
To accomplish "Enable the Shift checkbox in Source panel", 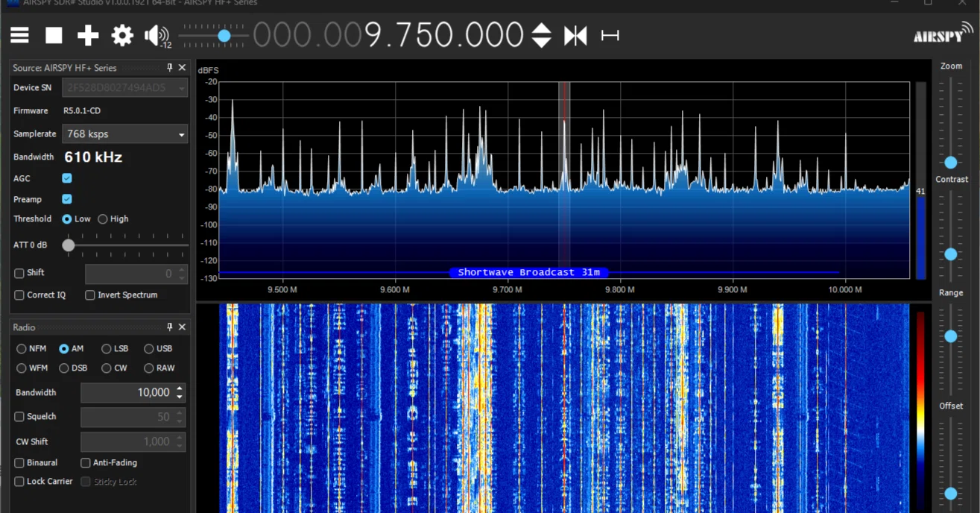I will [x=19, y=273].
